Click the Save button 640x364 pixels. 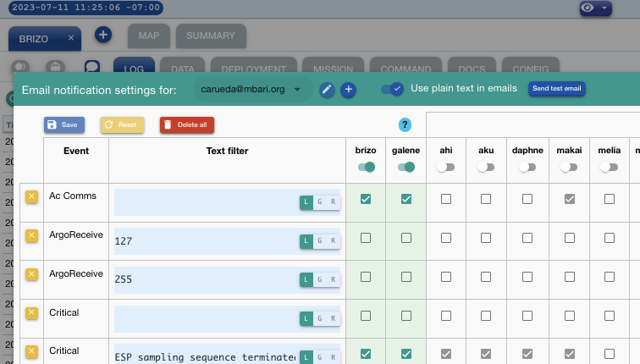pyautogui.click(x=64, y=124)
